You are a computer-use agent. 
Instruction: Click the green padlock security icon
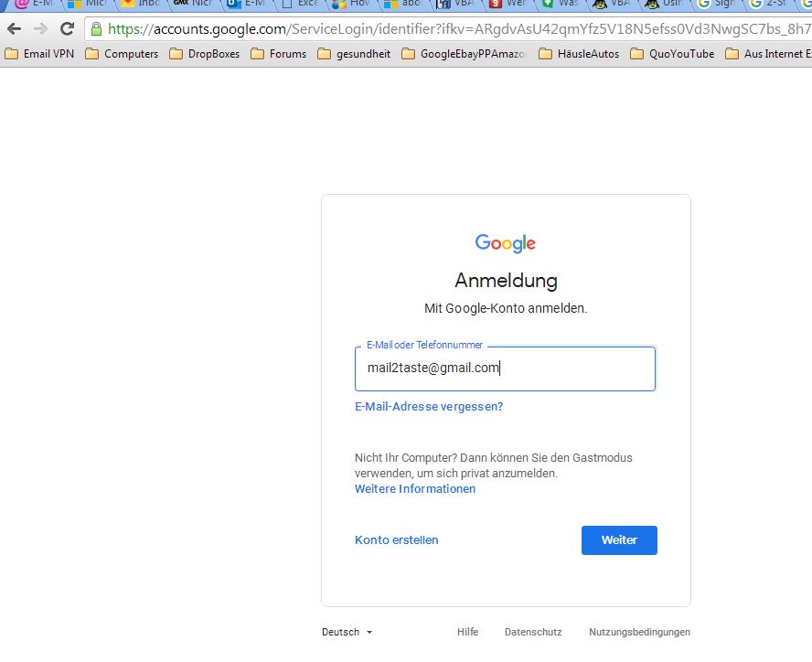pos(96,29)
